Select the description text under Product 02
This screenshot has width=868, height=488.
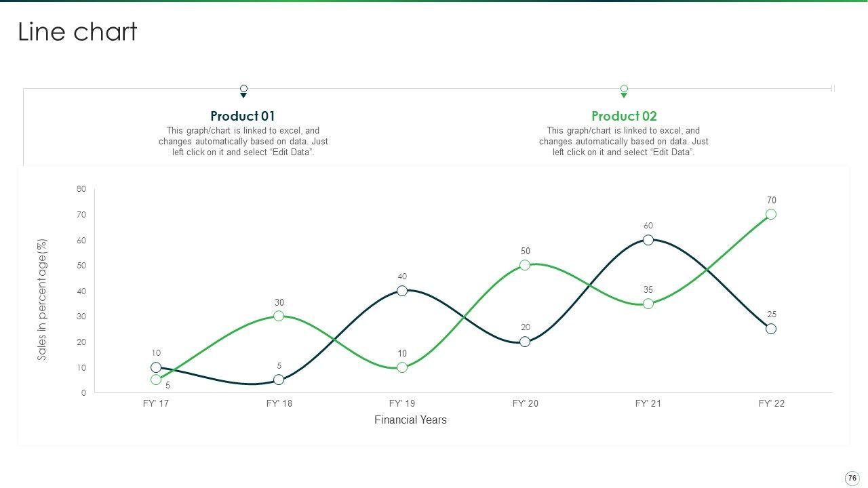(x=624, y=141)
